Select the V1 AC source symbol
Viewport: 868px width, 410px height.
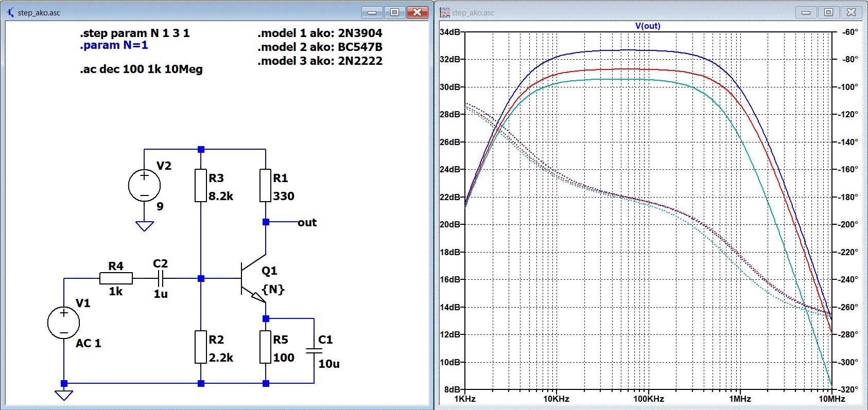[x=63, y=323]
